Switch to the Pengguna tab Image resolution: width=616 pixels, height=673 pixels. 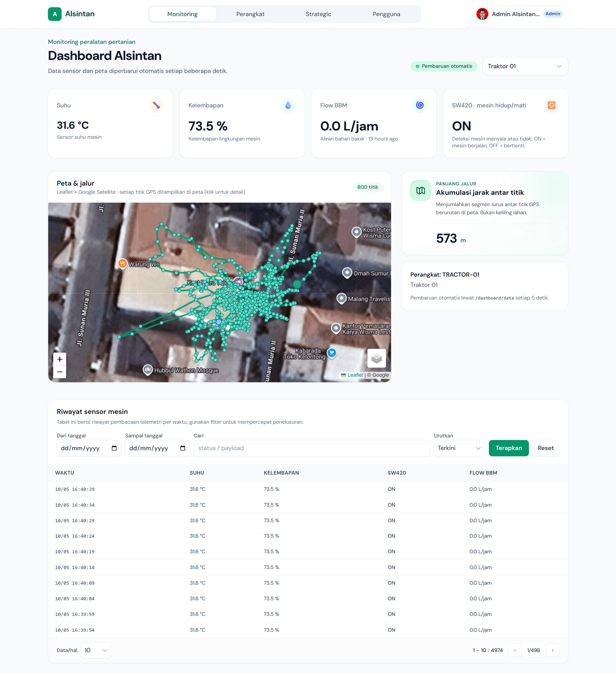click(x=386, y=14)
